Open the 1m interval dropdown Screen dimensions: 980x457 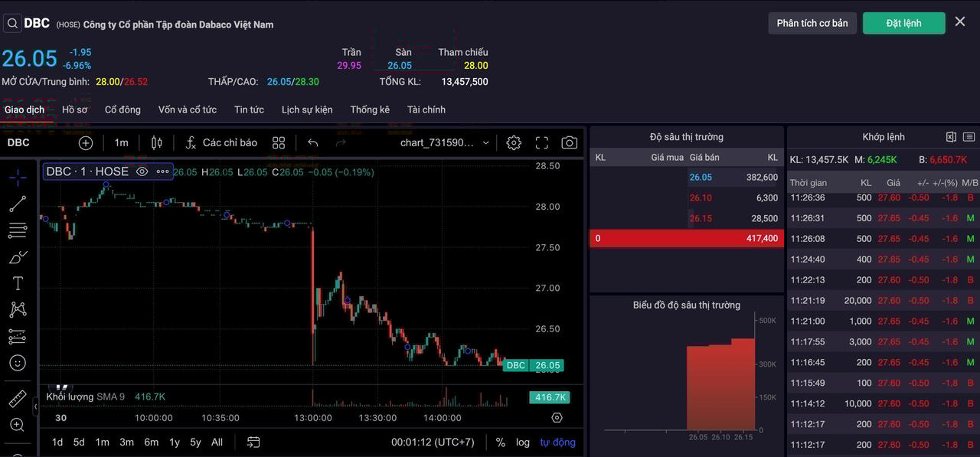(x=121, y=142)
